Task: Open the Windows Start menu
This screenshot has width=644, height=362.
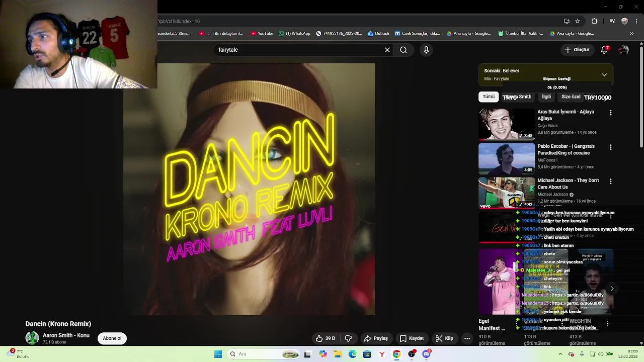Action: coord(218,354)
